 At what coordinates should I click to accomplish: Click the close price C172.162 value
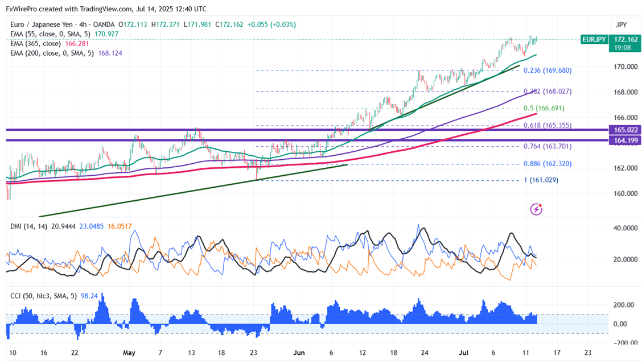[229, 24]
